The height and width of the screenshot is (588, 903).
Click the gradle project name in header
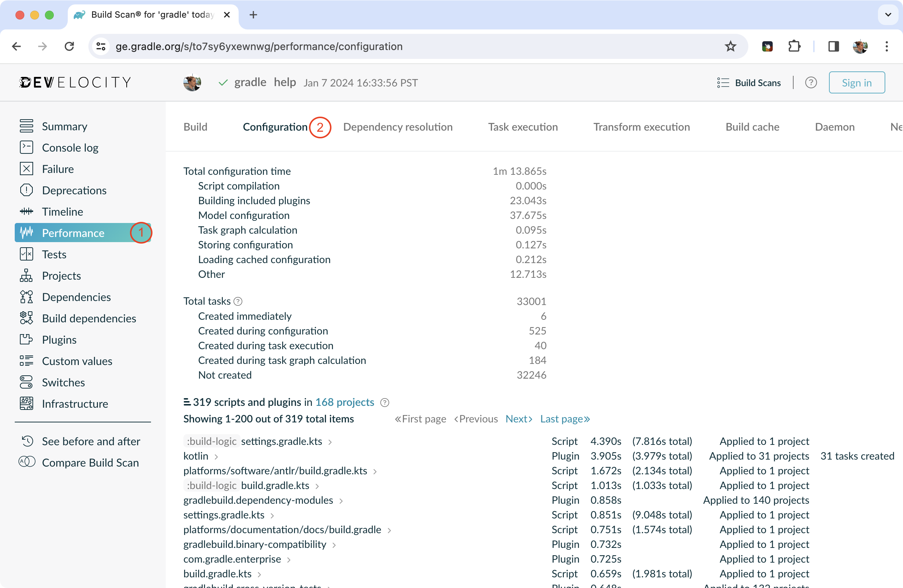coord(250,82)
